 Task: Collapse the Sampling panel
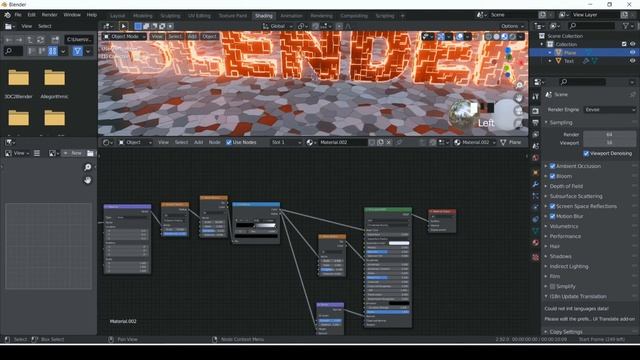(560, 122)
